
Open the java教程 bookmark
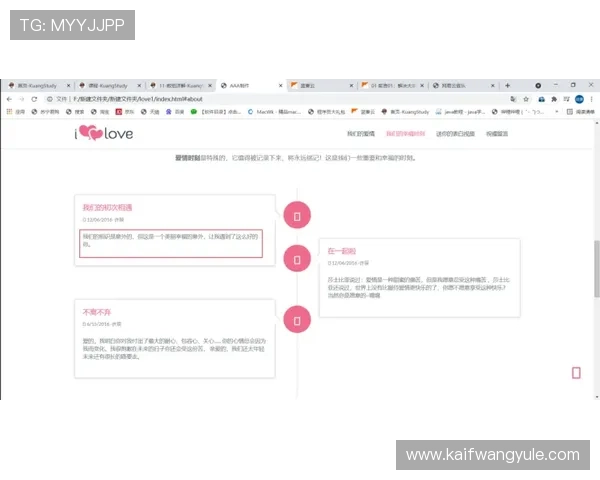(x=460, y=112)
